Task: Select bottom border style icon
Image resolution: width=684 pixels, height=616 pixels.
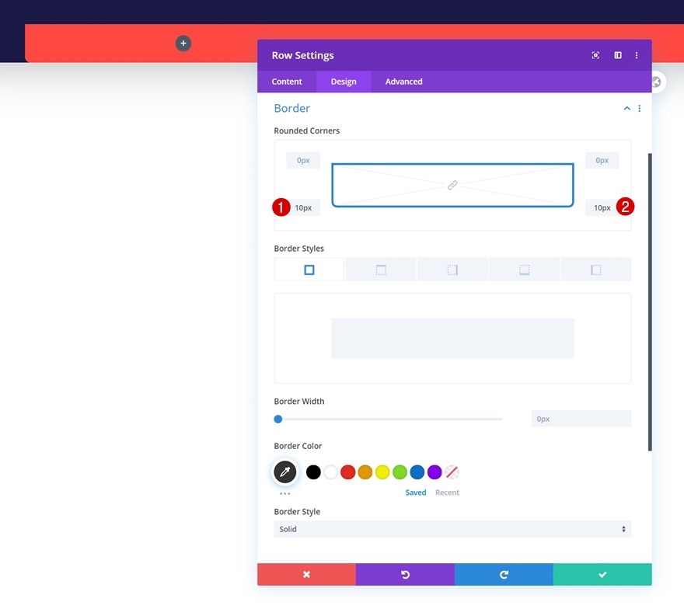Action: click(x=525, y=270)
